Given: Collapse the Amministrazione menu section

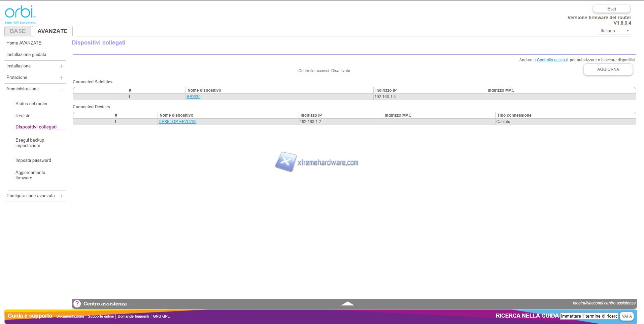Looking at the screenshot, I should [x=61, y=89].
